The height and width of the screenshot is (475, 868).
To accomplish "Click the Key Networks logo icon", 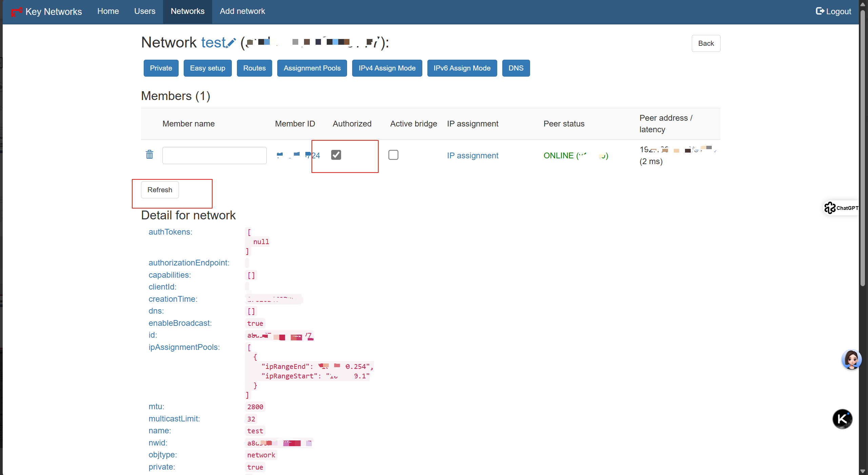I will [16, 12].
